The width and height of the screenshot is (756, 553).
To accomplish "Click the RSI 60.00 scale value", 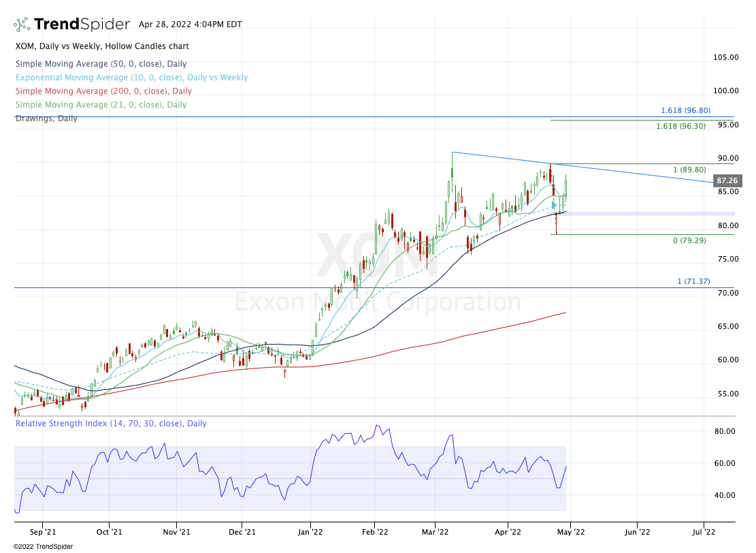I will (725, 463).
